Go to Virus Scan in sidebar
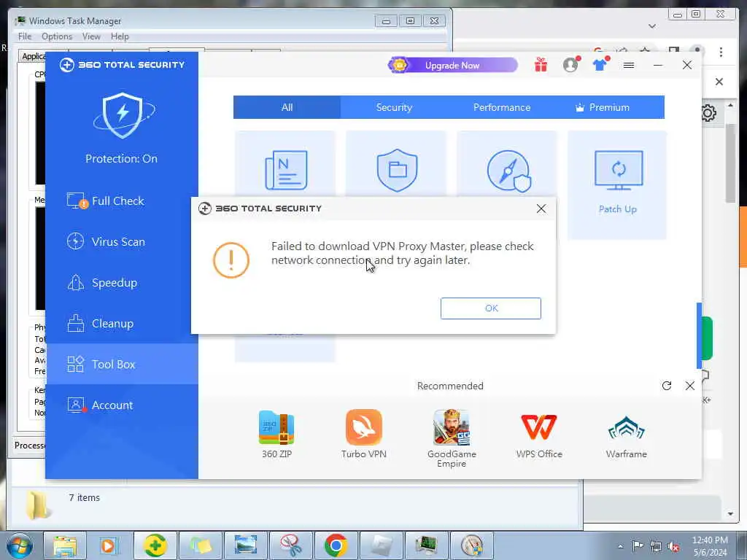 click(122, 242)
